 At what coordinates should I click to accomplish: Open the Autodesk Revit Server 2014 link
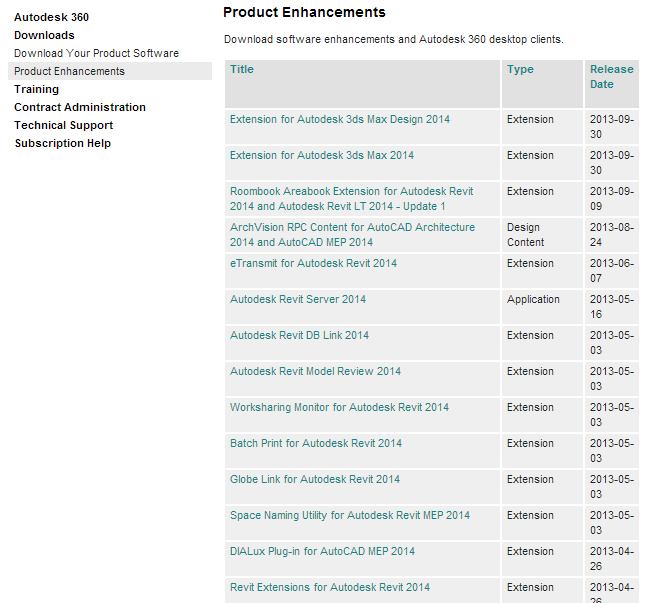tap(298, 299)
